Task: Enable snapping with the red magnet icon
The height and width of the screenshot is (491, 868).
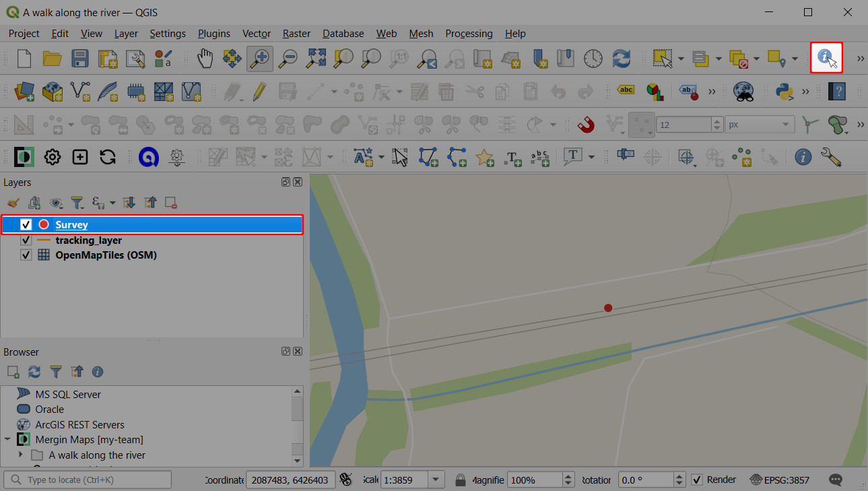Action: [x=586, y=125]
